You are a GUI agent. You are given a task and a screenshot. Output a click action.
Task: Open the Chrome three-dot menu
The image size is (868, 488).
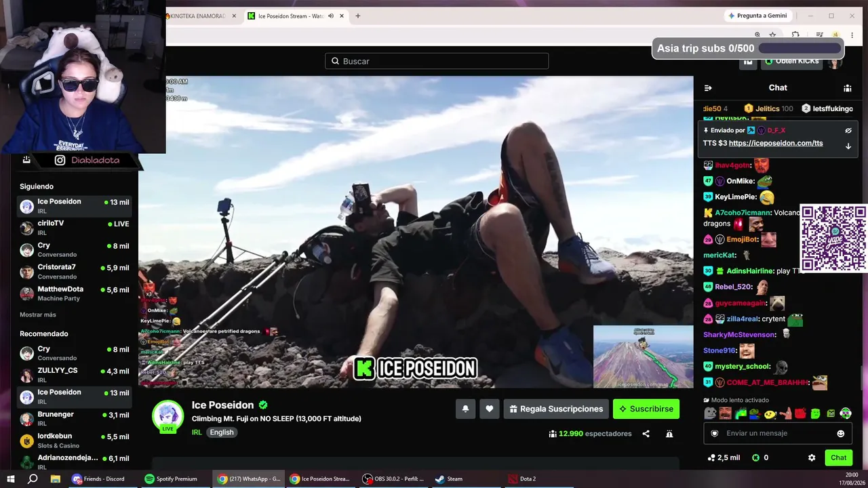coord(852,35)
